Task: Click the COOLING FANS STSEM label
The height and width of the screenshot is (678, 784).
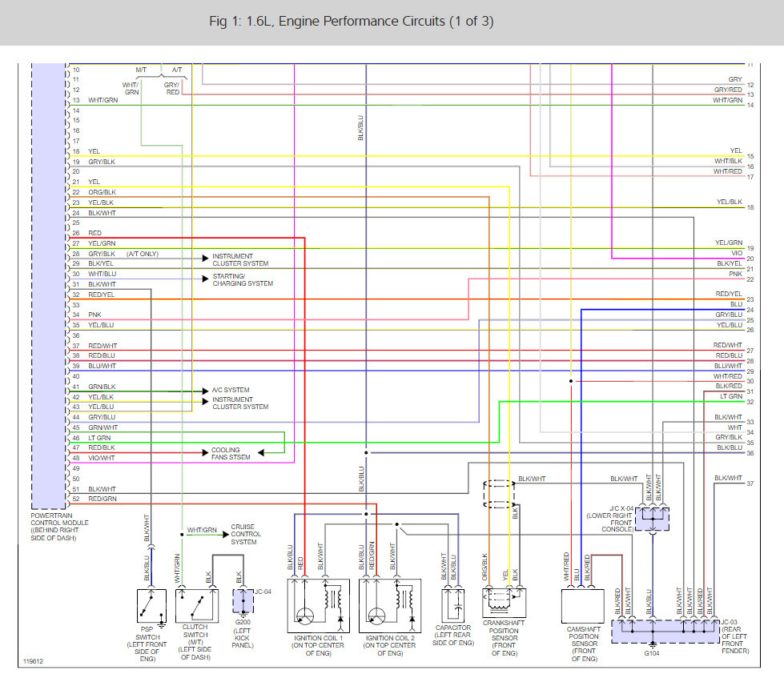Action: [x=231, y=454]
